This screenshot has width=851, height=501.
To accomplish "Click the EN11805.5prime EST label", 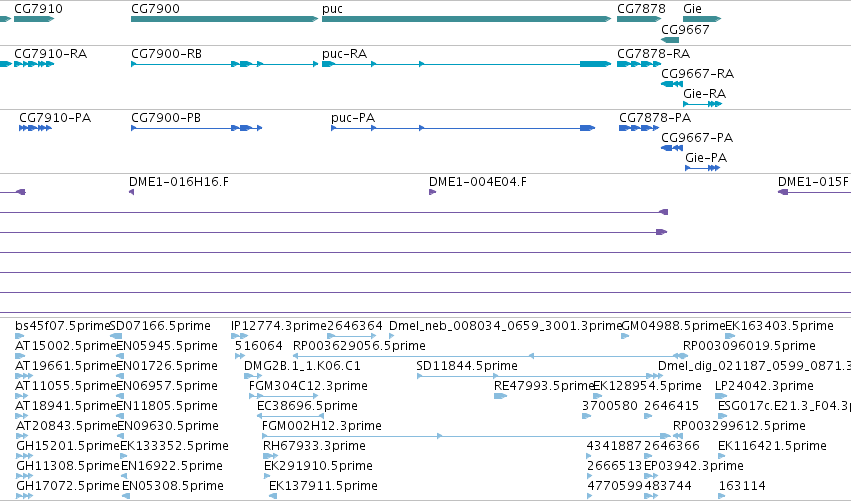I will pos(167,406).
